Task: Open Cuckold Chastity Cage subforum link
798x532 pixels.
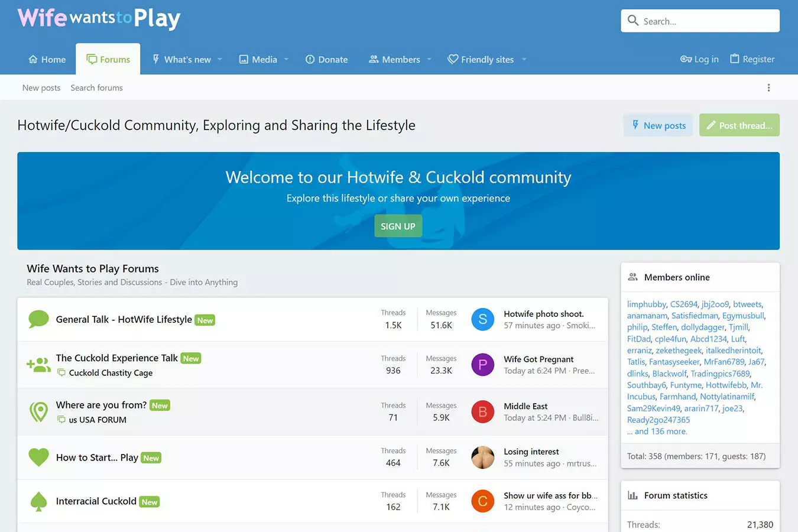Action: coord(111,372)
